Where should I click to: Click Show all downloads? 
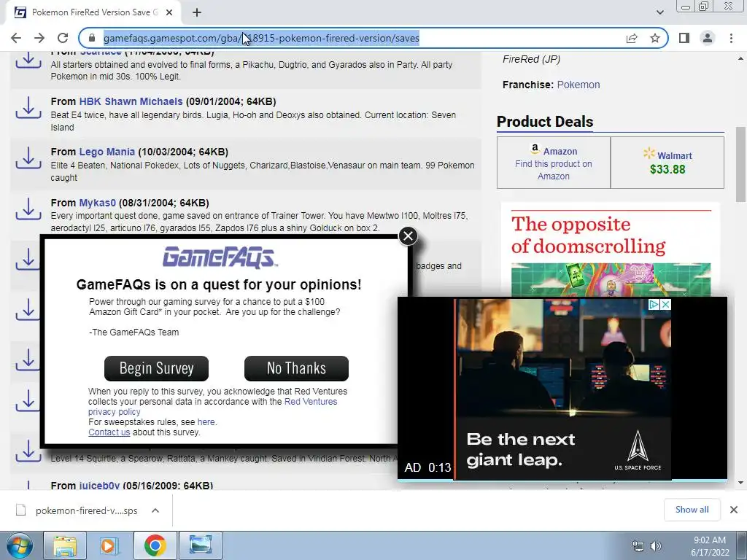pyautogui.click(x=692, y=510)
